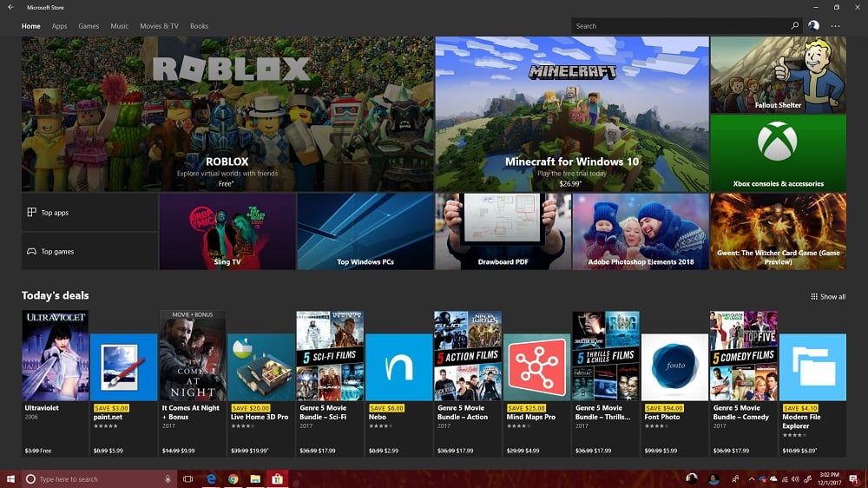Open the Nebo app icon

tap(398, 366)
